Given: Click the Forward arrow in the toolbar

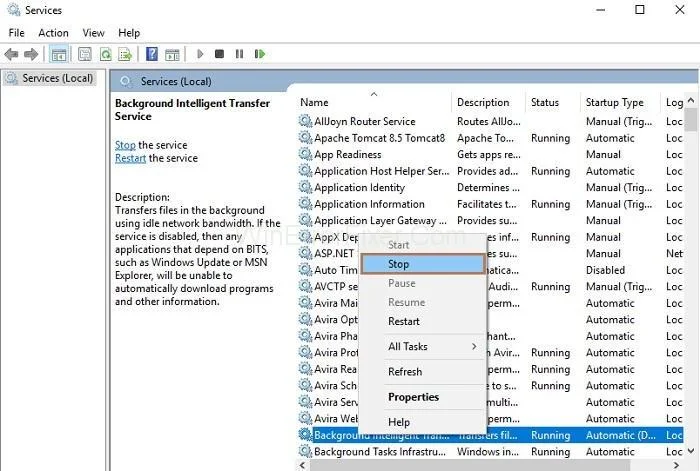Looking at the screenshot, I should (30, 54).
